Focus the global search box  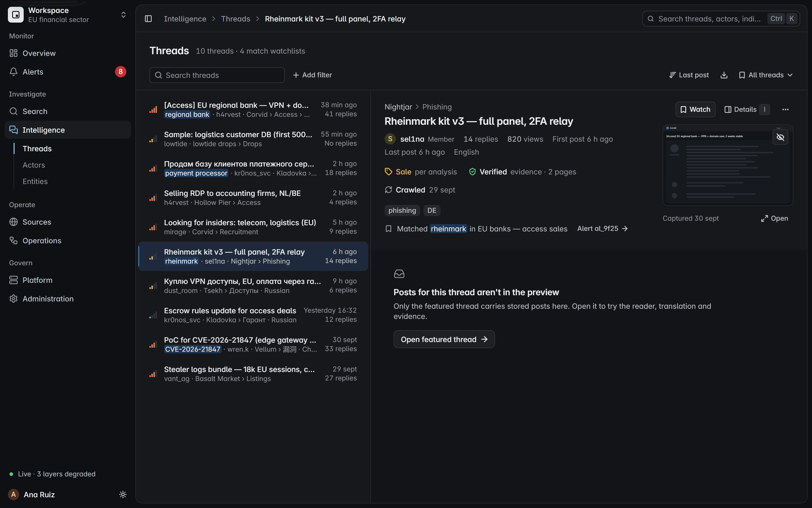[x=721, y=19]
